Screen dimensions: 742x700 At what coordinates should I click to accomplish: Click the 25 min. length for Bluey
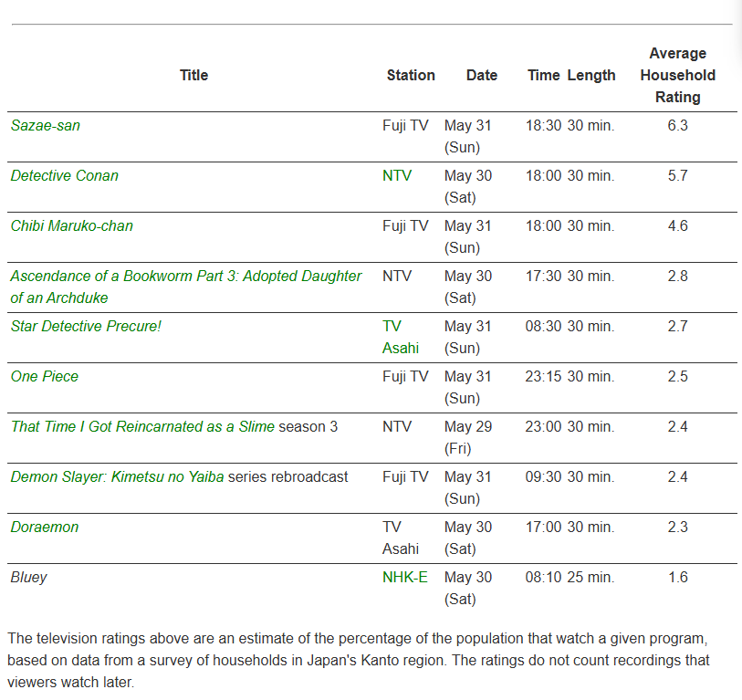591,577
